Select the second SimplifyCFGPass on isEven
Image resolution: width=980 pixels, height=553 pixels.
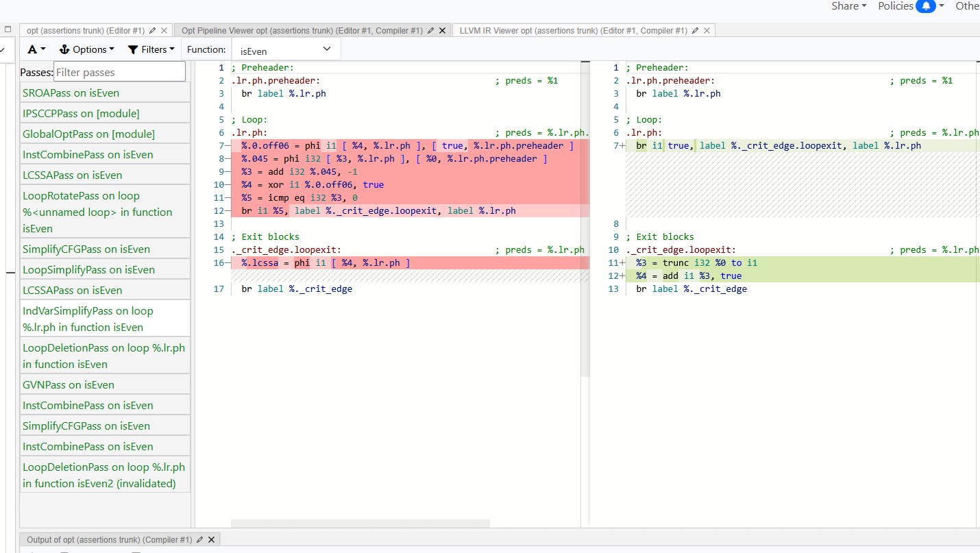point(105,426)
